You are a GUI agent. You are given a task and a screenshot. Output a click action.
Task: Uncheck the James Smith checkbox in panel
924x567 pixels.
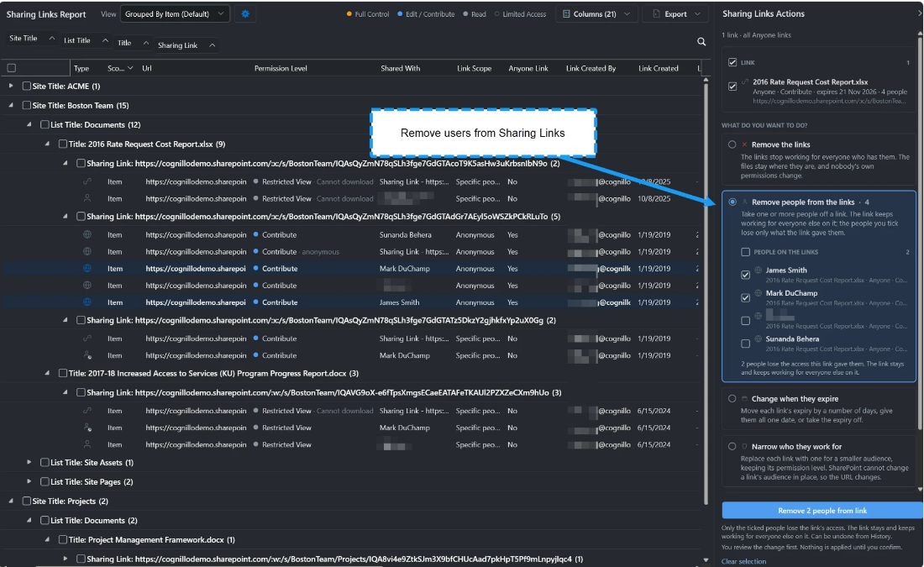pos(745,275)
